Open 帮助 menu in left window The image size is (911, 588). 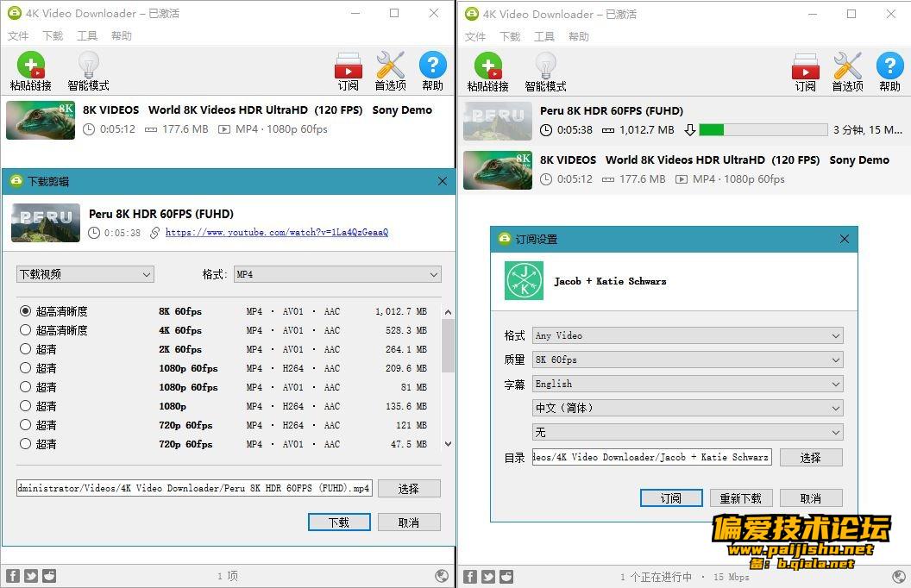122,36
